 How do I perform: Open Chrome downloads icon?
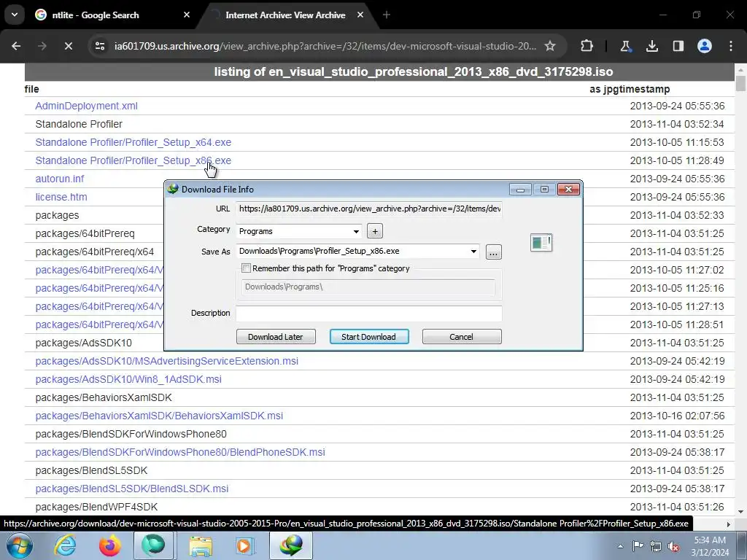(652, 46)
